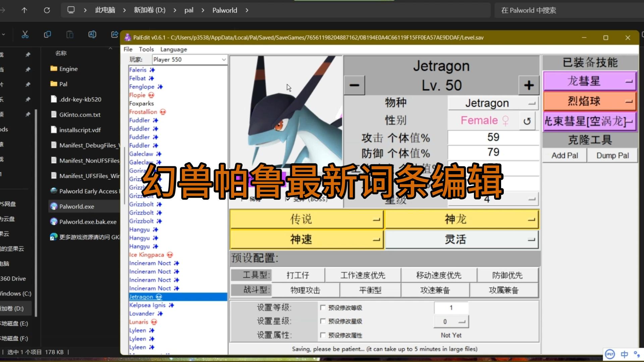Click the Add Pal button

565,156
